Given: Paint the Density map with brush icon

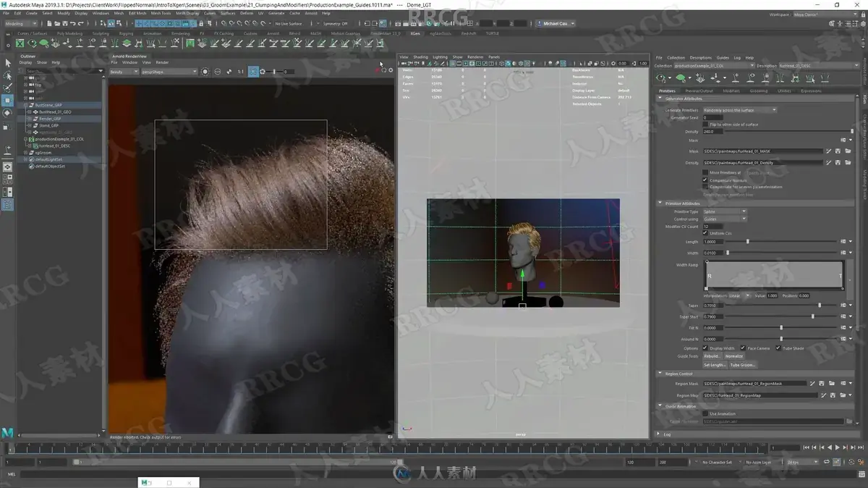Looking at the screenshot, I should (828, 163).
